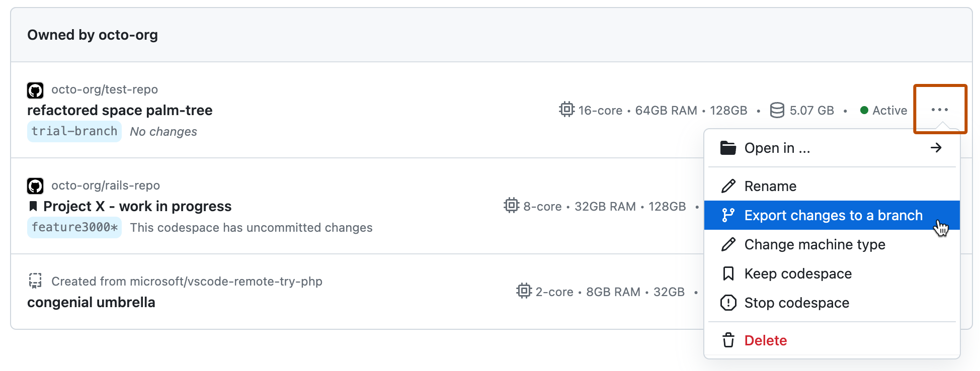
Task: Click the Owned by octo-org header
Action: point(94,35)
